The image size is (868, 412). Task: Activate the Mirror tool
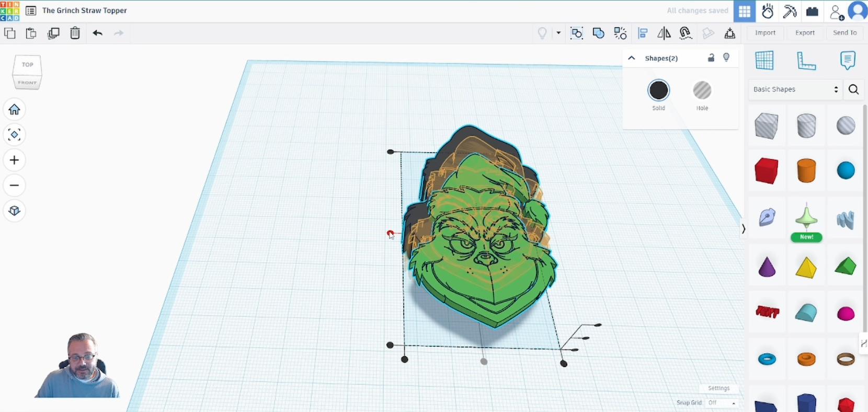664,33
